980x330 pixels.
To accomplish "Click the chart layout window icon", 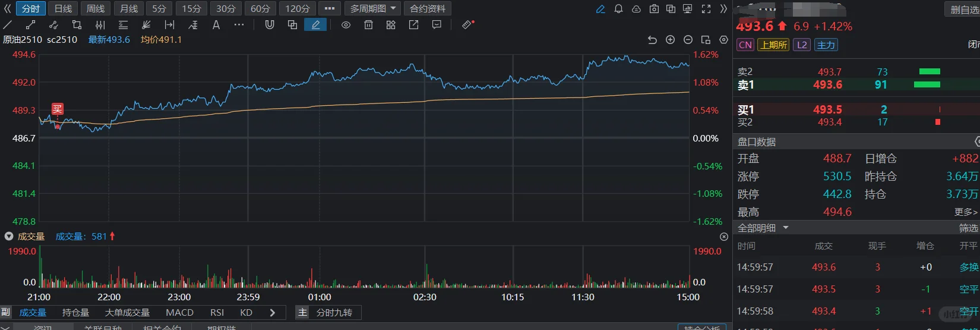I will 706,40.
